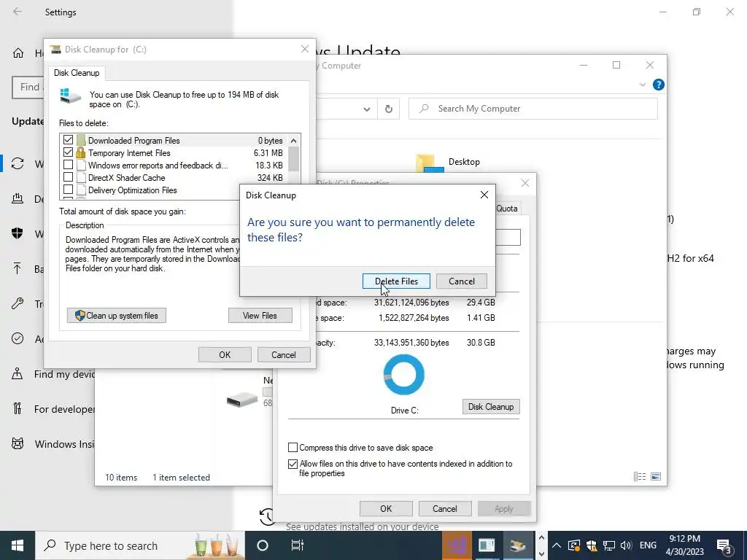Screen dimensions: 747x560
Task: Open the taskbar clock and date
Action: tap(684, 545)
